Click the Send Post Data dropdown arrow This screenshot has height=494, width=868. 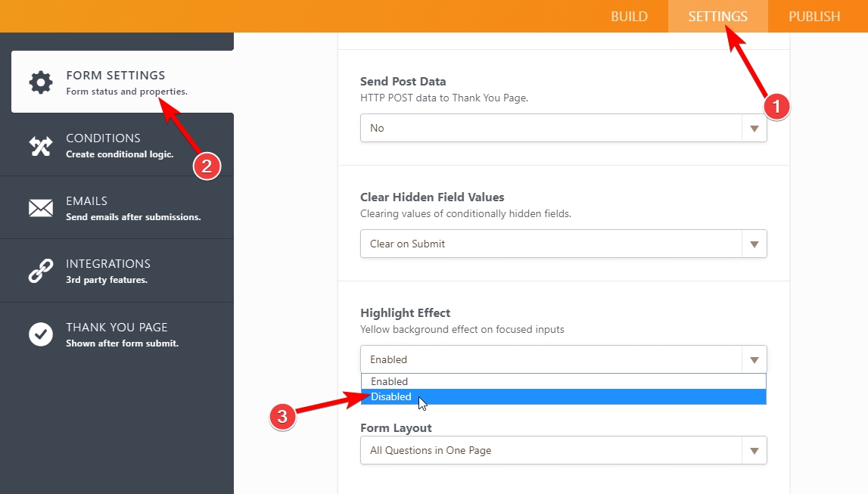(x=754, y=128)
